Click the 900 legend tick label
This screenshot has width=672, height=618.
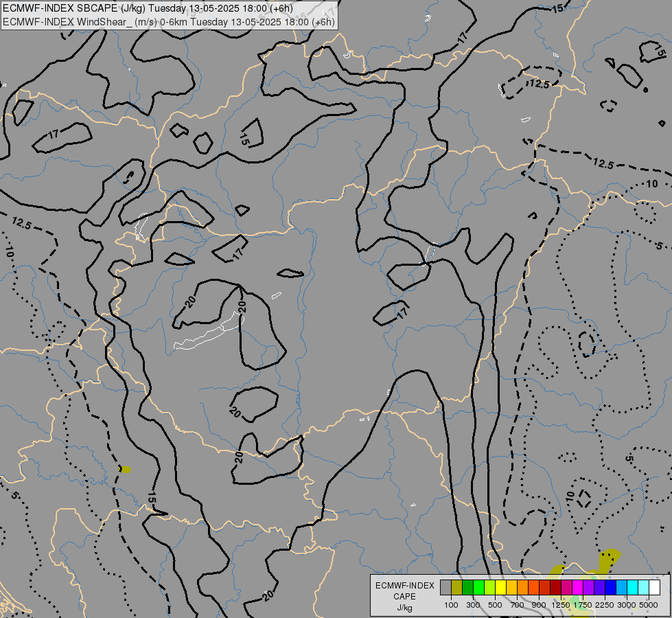539,605
